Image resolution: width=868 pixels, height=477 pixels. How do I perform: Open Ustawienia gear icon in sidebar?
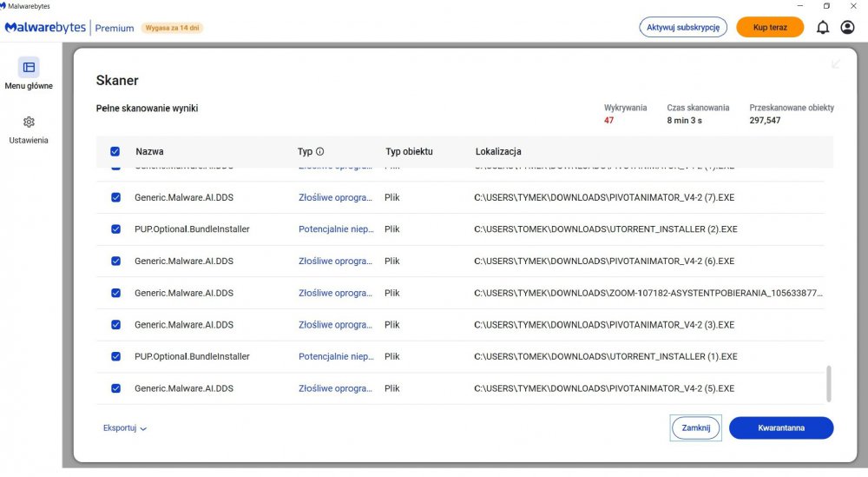[x=29, y=122]
